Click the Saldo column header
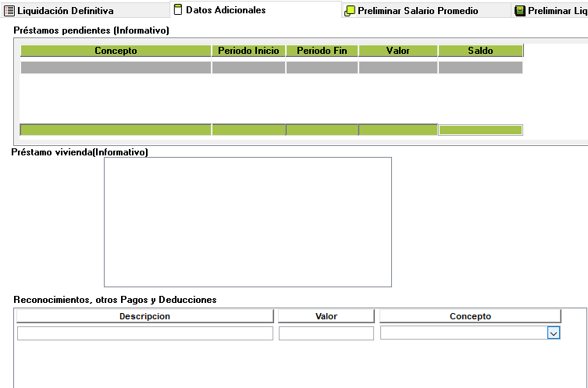The image size is (588, 388). [x=480, y=51]
